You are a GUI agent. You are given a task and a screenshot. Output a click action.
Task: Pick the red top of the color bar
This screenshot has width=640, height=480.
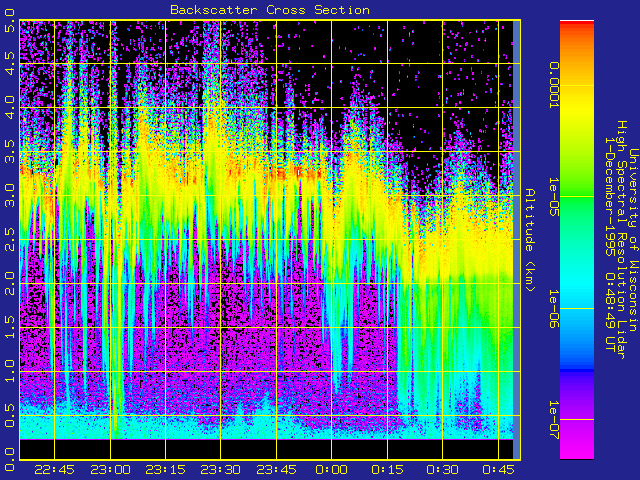pyautogui.click(x=577, y=25)
